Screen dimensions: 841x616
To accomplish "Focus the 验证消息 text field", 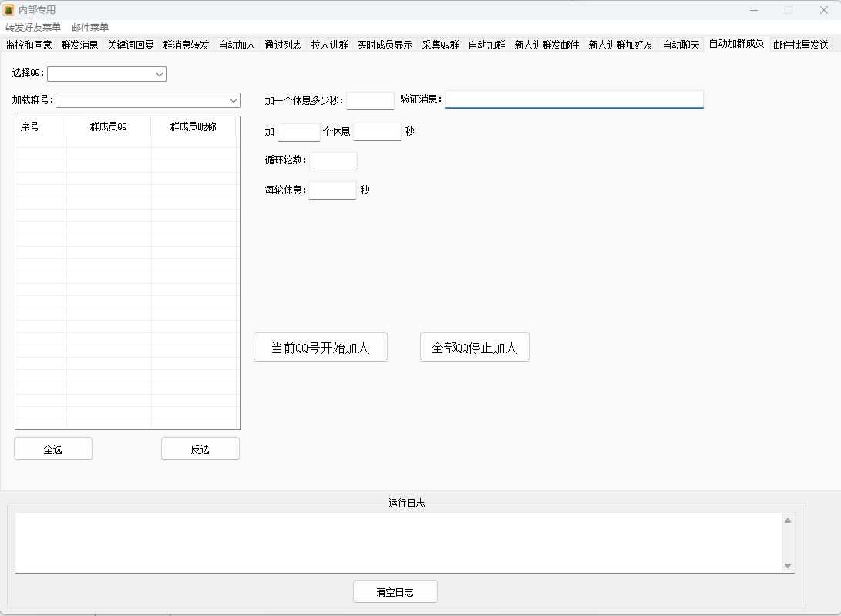I will 574,99.
